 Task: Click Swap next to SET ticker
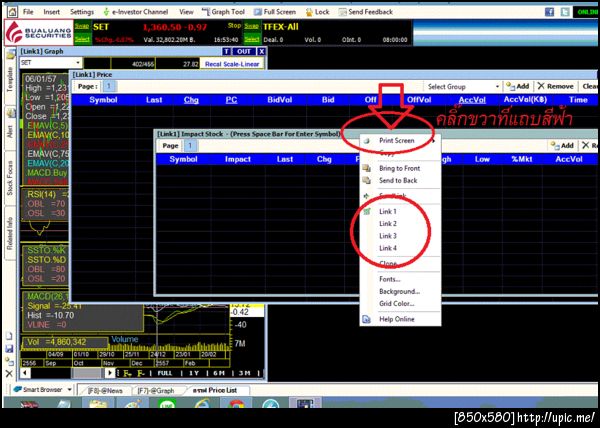tap(82, 26)
